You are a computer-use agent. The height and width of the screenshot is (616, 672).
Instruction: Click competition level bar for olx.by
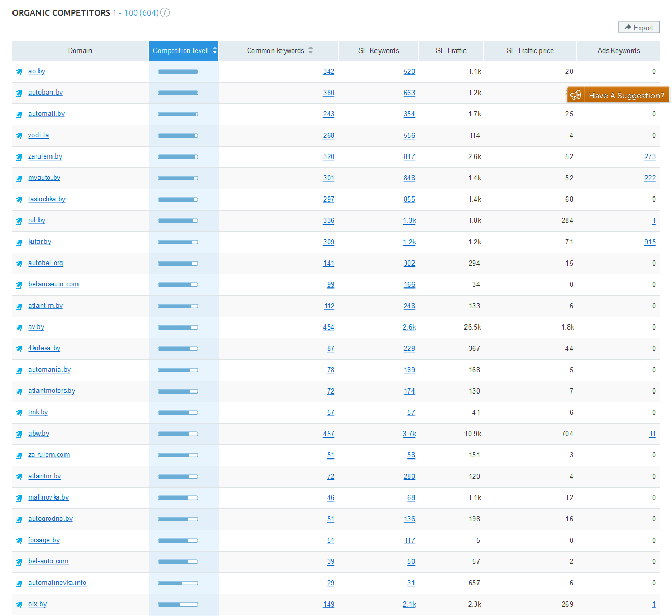pos(178,605)
